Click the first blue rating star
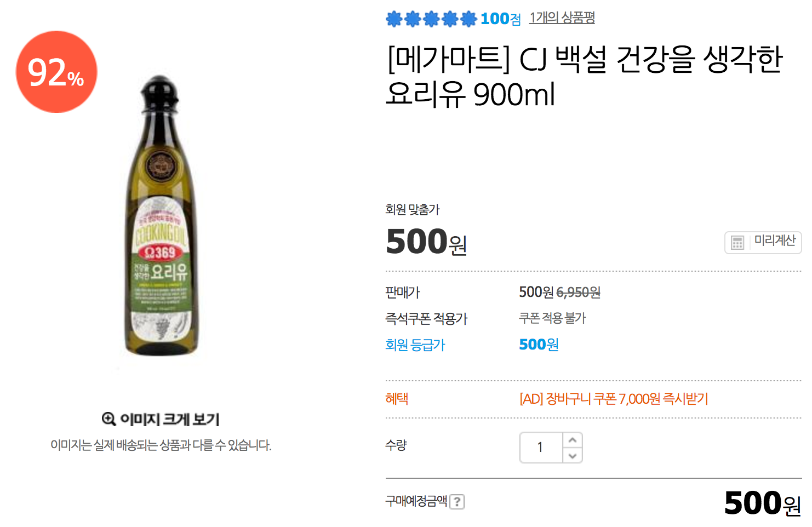Screen dimensions: 812x527 point(394,19)
